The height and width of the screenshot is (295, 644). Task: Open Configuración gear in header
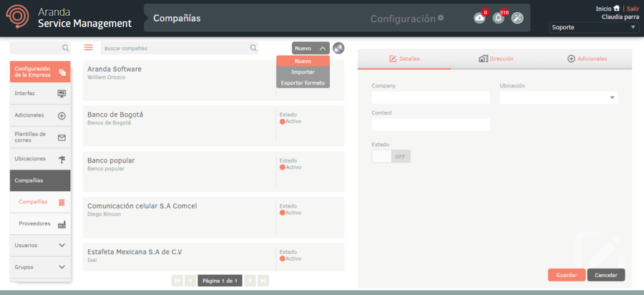[x=441, y=18]
